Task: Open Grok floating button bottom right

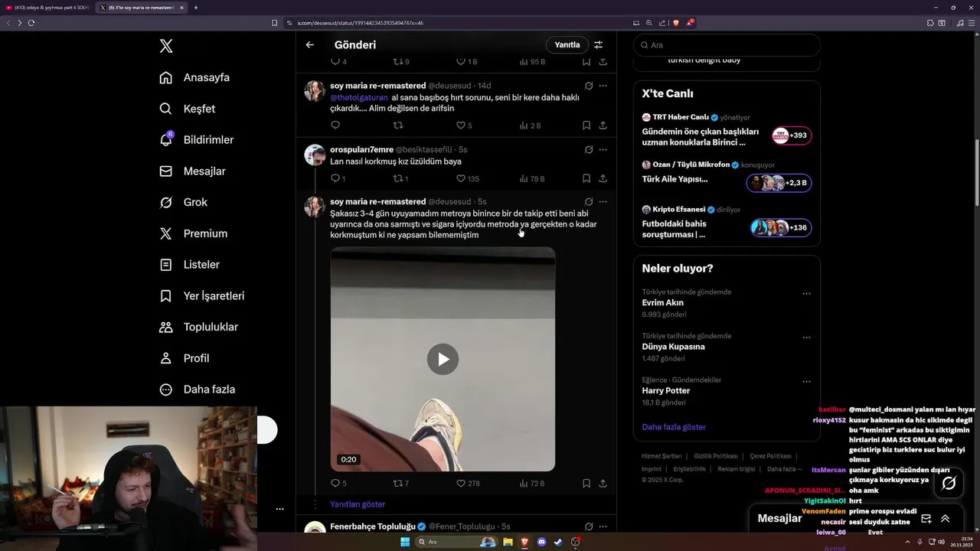Action: tap(949, 483)
